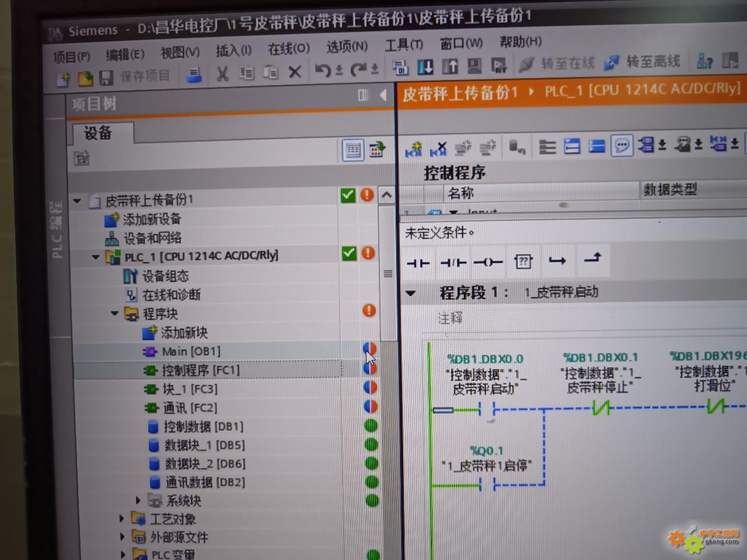This screenshot has height=560, width=747.
Task: Select 控制程序 [FC1] block
Action: click(x=192, y=370)
